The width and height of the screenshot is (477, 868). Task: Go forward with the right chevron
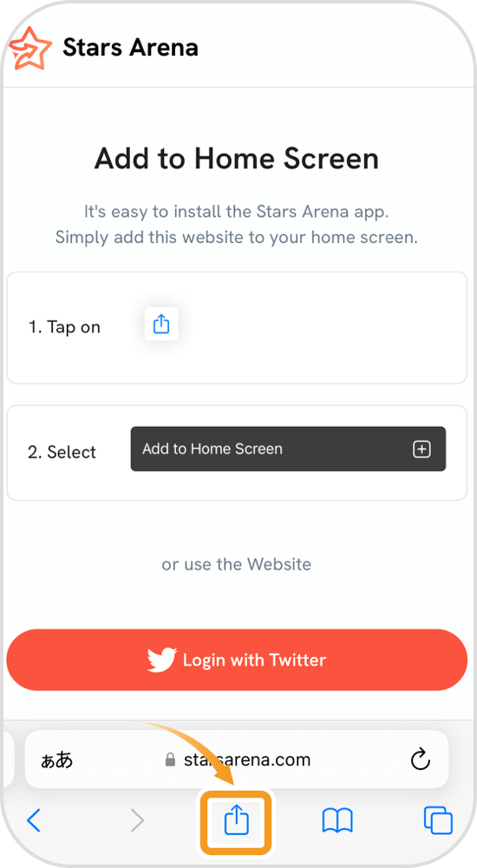click(137, 820)
